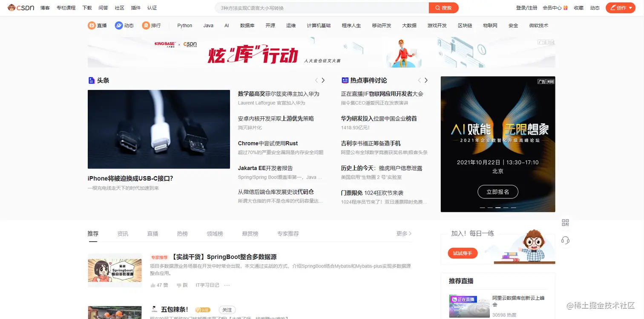Click the orange 搜索 search button
644x319 pixels.
point(443,8)
